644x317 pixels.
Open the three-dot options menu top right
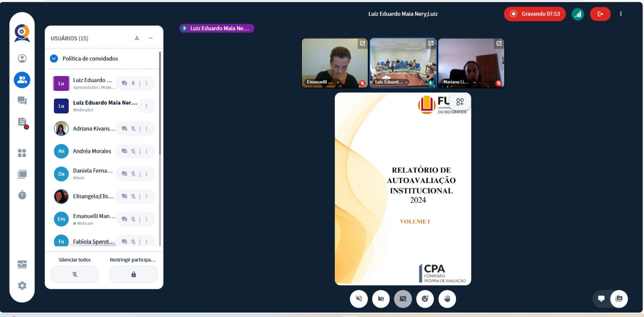click(621, 14)
